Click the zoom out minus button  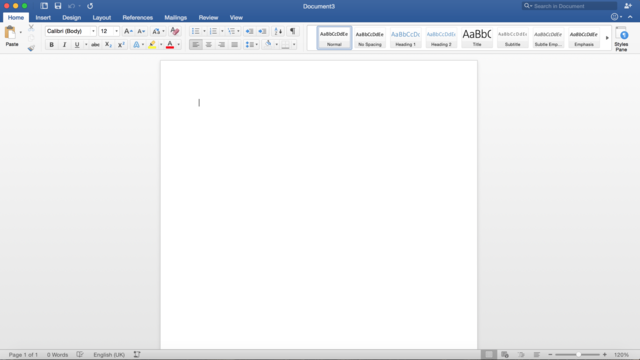[x=550, y=355]
